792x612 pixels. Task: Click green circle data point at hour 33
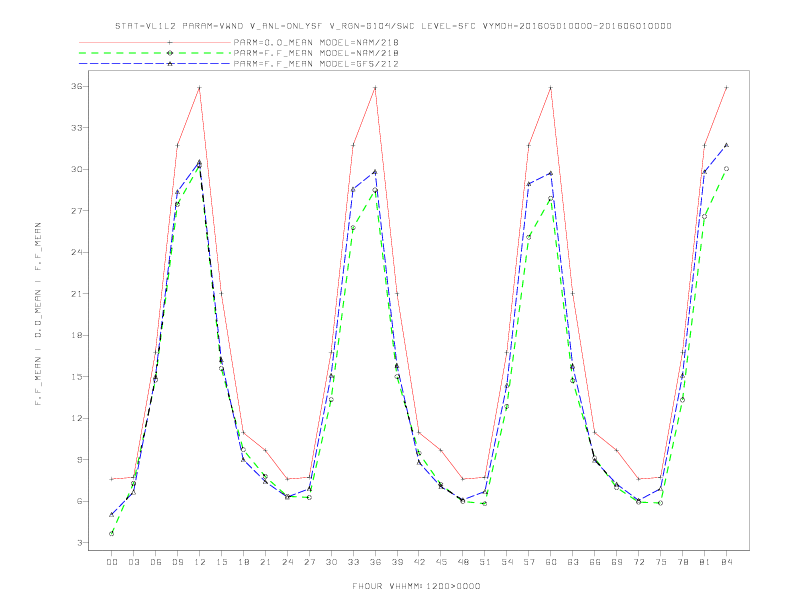click(353, 228)
